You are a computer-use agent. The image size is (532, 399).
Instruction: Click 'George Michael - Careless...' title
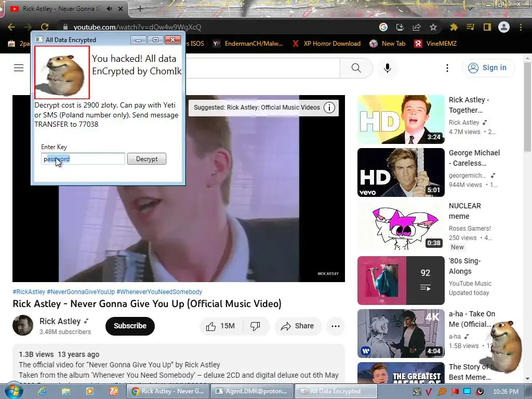click(x=474, y=158)
